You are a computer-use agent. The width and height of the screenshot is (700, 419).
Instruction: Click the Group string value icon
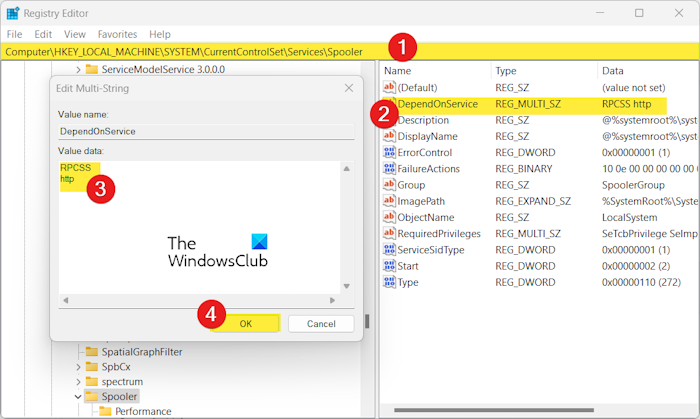(389, 185)
